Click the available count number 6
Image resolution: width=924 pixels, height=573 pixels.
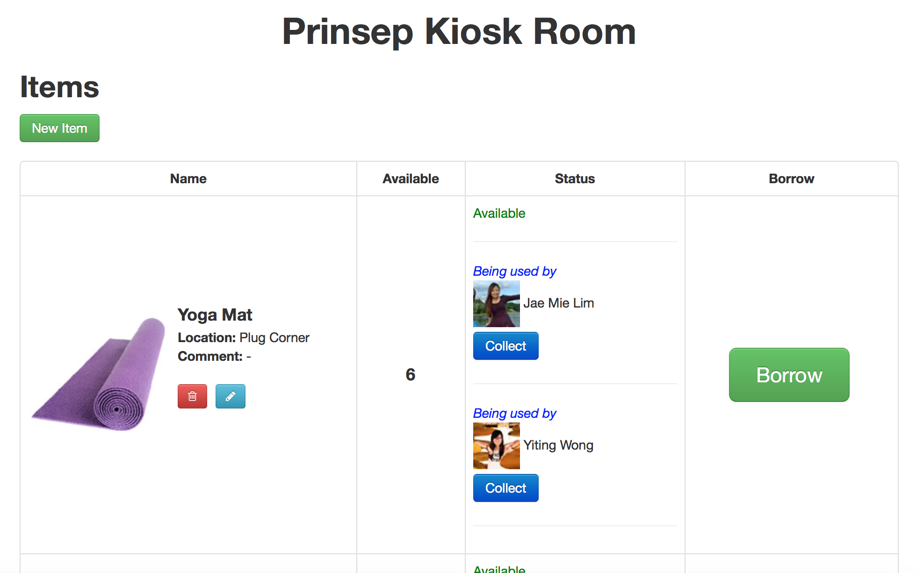point(410,374)
